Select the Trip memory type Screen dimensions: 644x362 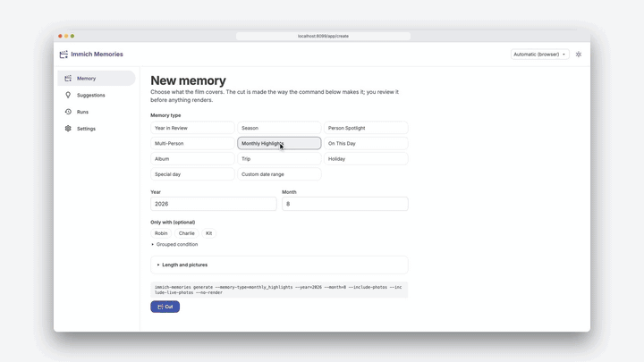[279, 159]
